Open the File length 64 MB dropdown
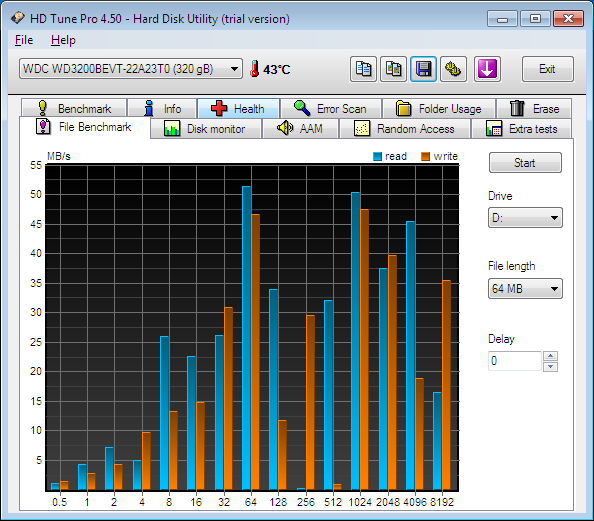The width and height of the screenshot is (594, 521). coord(525,289)
